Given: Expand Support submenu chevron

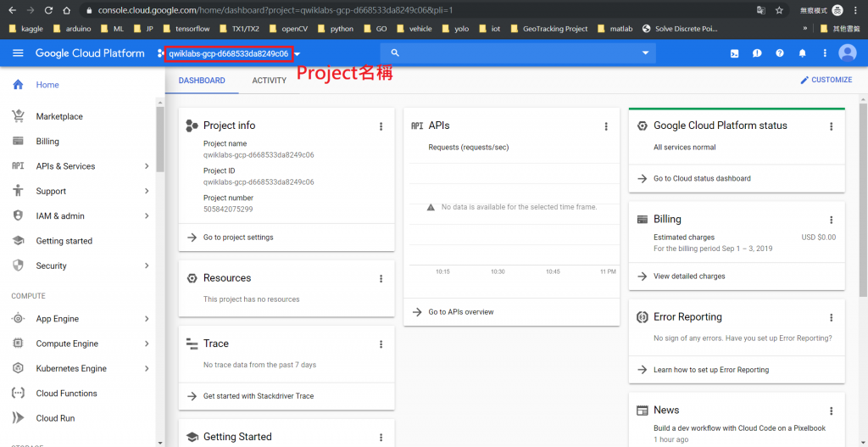Looking at the screenshot, I should [x=147, y=191].
